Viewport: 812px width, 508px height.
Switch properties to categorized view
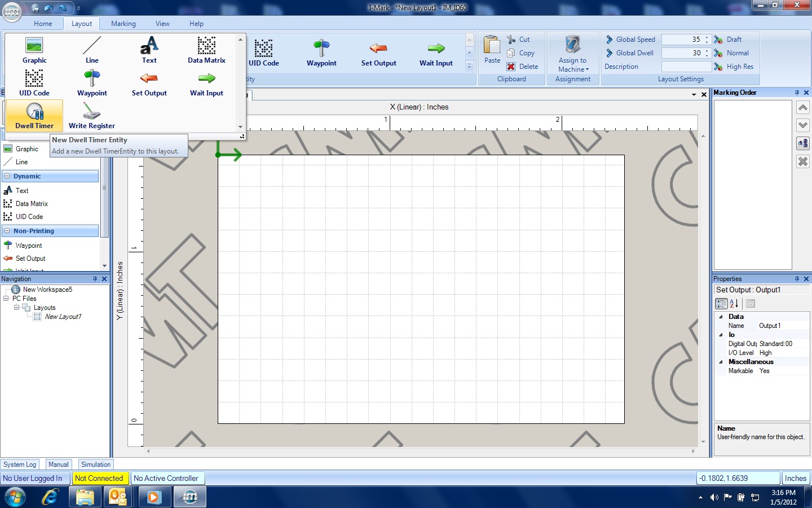coord(721,304)
